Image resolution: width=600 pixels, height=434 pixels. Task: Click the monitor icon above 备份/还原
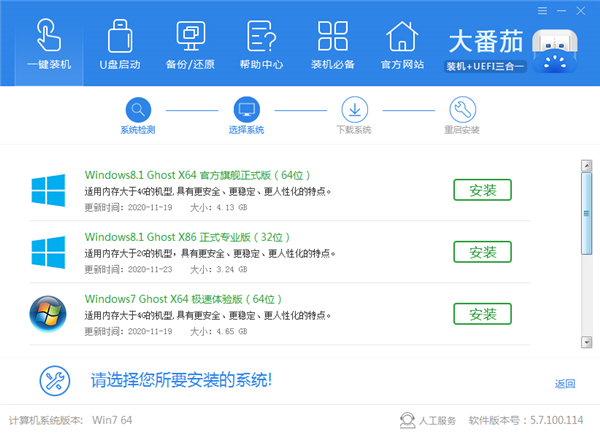[191, 36]
